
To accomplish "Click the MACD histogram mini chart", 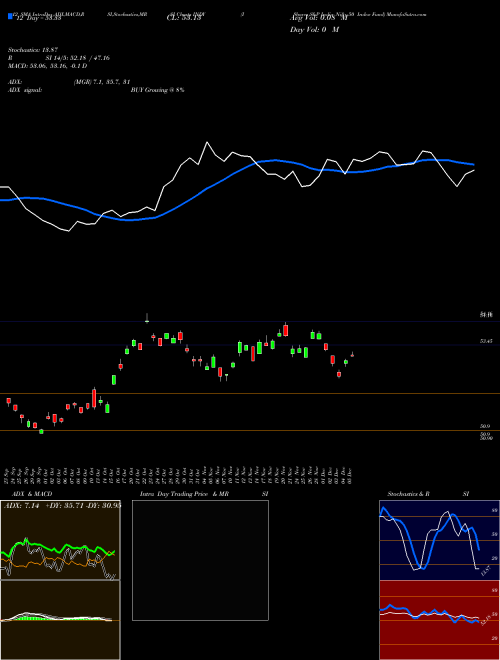I will (x=60, y=620).
